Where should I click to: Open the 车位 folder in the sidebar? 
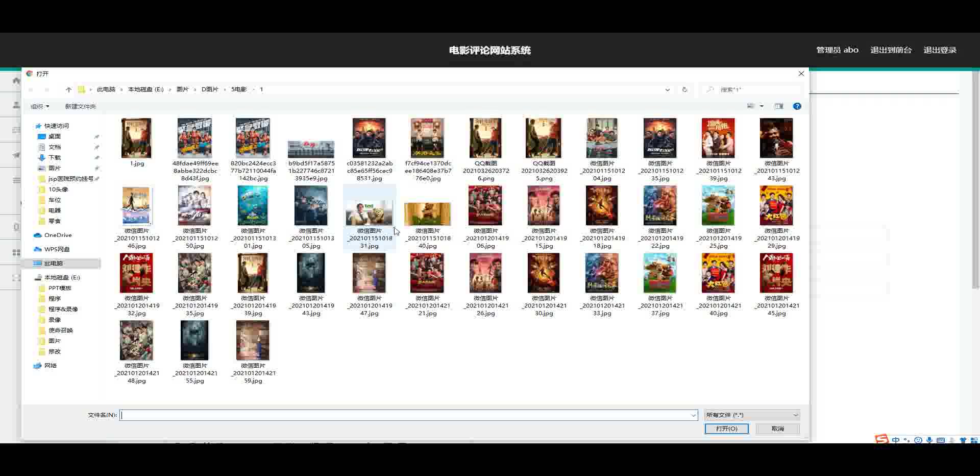pyautogui.click(x=54, y=200)
